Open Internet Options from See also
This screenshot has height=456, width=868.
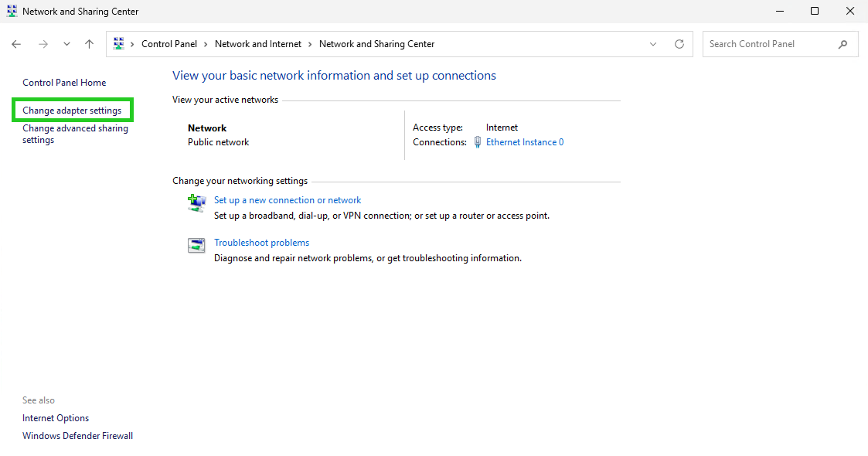click(55, 417)
